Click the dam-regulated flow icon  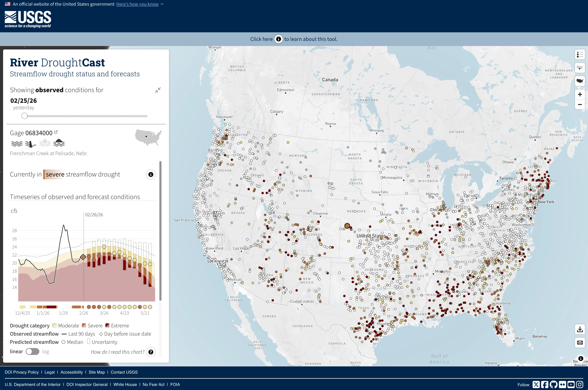point(31,144)
